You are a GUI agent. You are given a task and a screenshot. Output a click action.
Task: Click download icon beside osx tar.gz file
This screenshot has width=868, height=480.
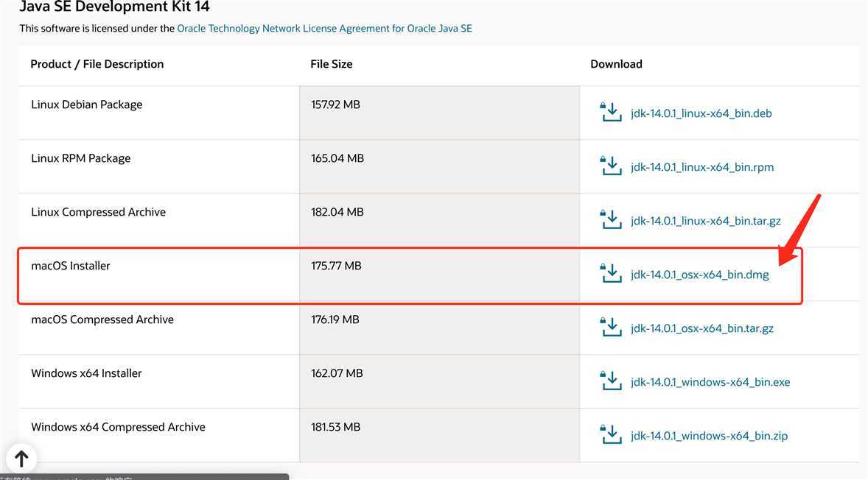tap(611, 328)
